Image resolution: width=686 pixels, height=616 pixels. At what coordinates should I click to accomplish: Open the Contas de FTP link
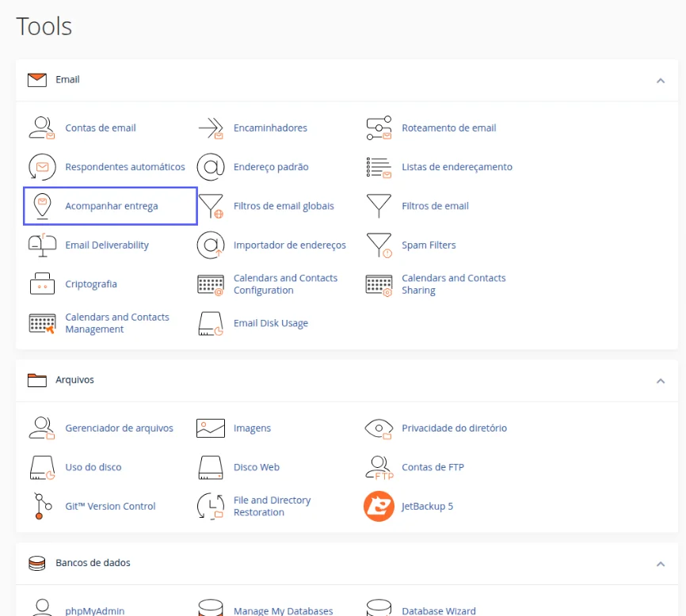(x=433, y=467)
